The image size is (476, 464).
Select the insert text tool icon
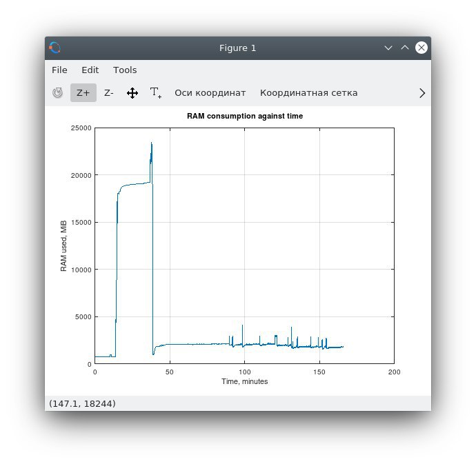coord(156,92)
